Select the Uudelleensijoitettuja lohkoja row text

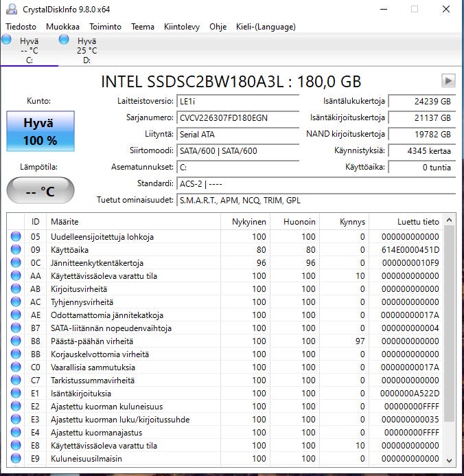coord(102,237)
